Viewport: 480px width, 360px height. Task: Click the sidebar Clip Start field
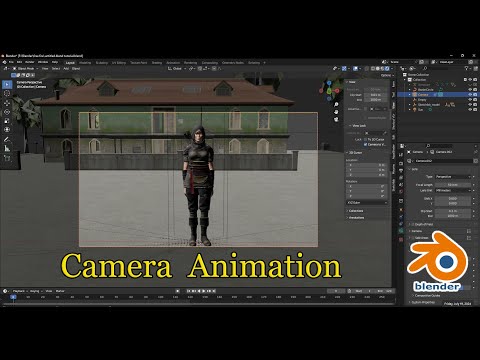(x=375, y=95)
